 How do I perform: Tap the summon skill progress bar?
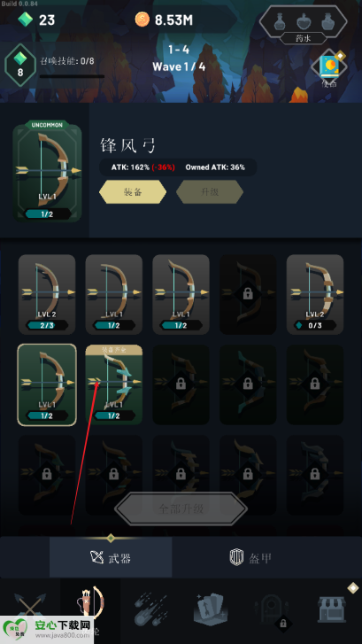(72, 76)
